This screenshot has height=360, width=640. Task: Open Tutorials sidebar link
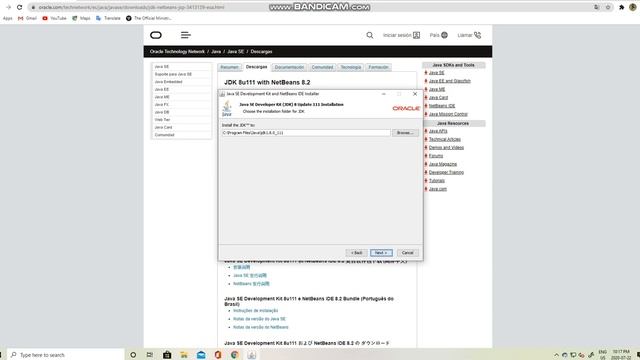click(x=437, y=181)
